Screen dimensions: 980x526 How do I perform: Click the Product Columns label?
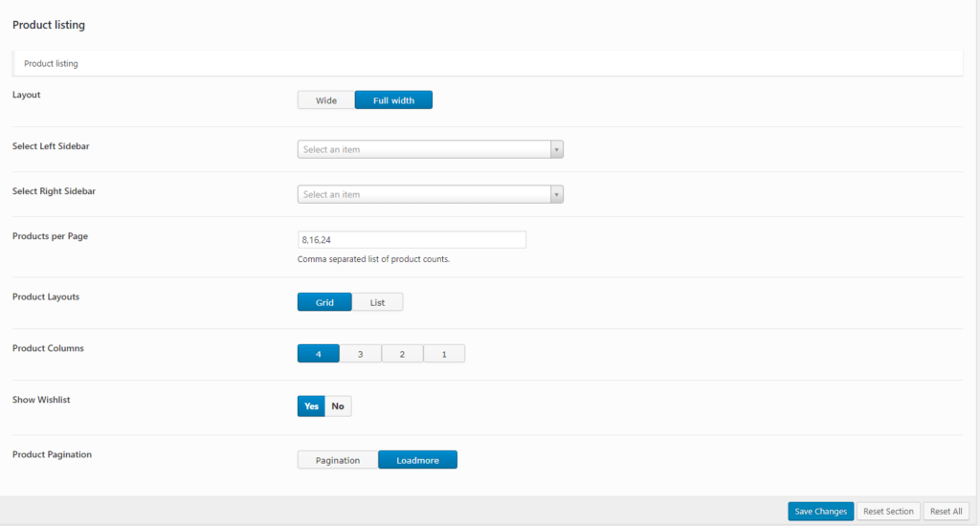48,348
